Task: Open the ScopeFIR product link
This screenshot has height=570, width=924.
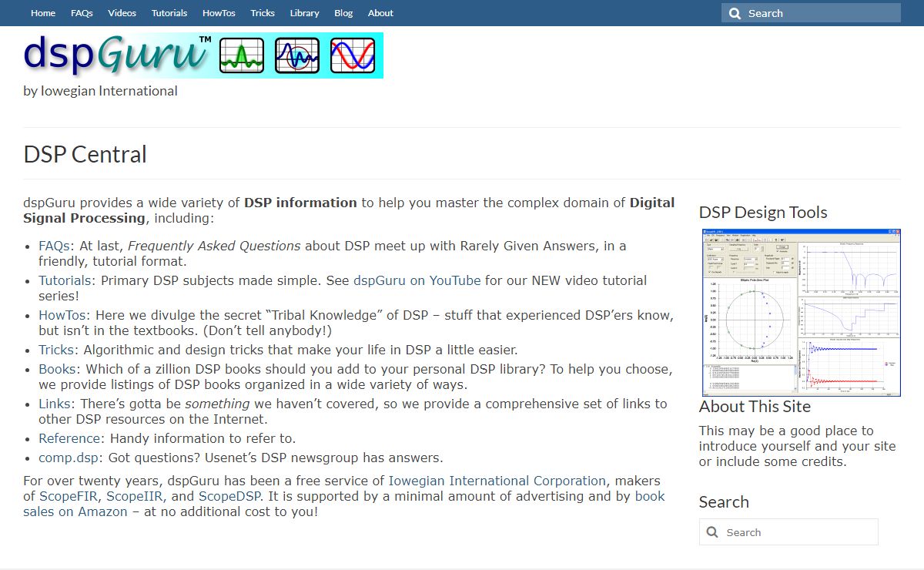Action: click(x=69, y=496)
